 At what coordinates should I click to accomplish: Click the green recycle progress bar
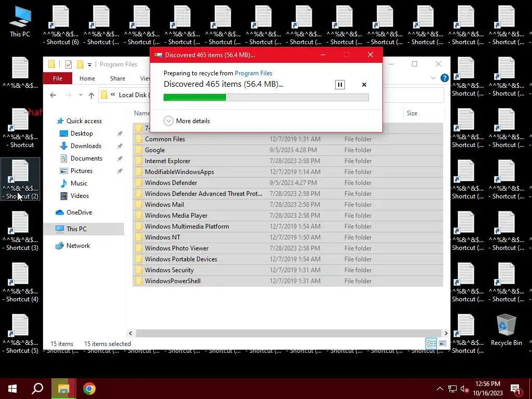[266, 98]
